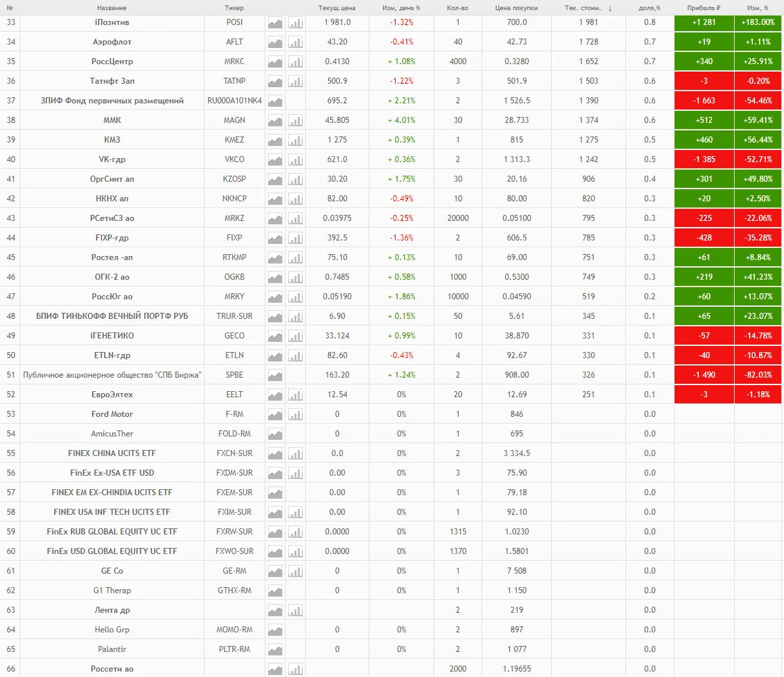This screenshot has height=677, width=784.
Task: Click the ticker text MAGN
Action: (x=234, y=120)
